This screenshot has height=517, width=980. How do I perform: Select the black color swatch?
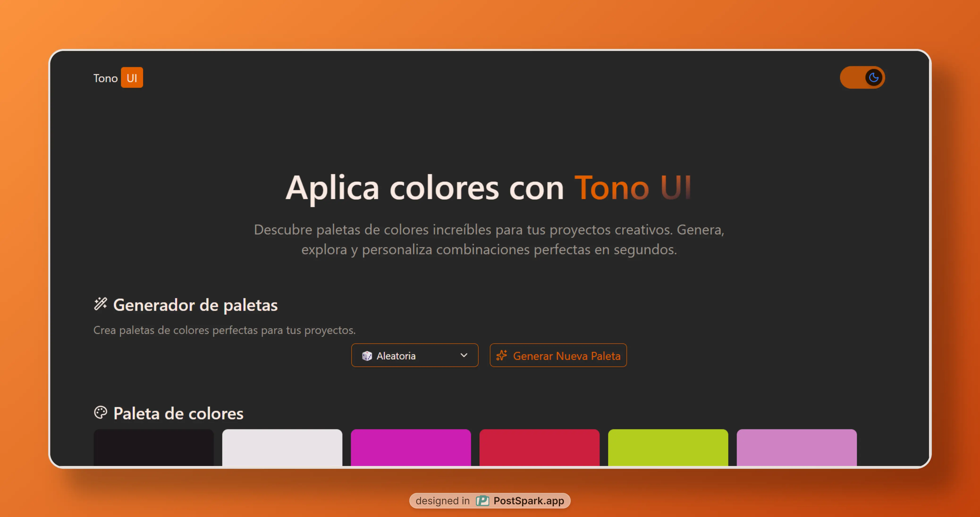pyautogui.click(x=154, y=447)
